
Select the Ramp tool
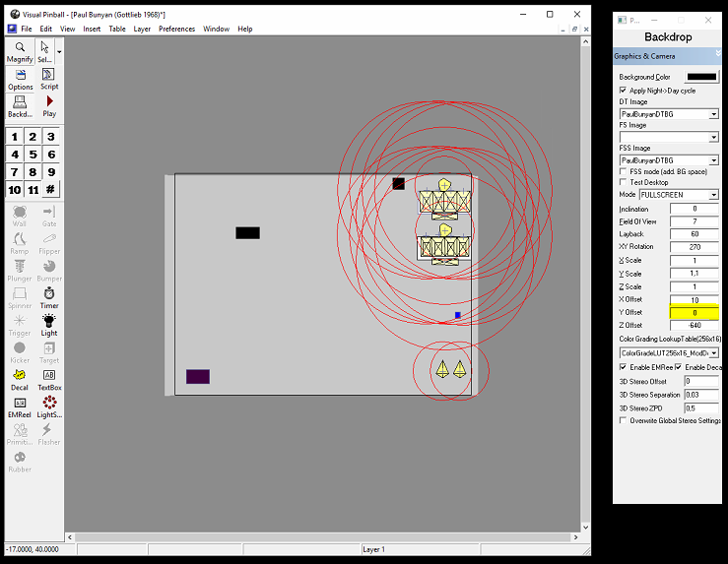[x=20, y=244]
